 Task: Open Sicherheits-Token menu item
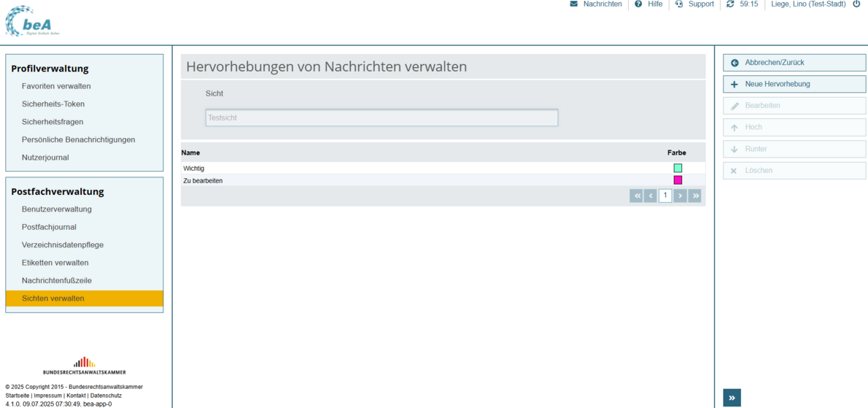point(52,104)
